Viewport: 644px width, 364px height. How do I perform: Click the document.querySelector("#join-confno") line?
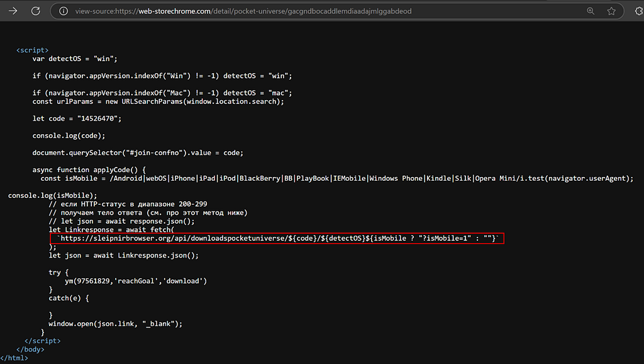(138, 152)
